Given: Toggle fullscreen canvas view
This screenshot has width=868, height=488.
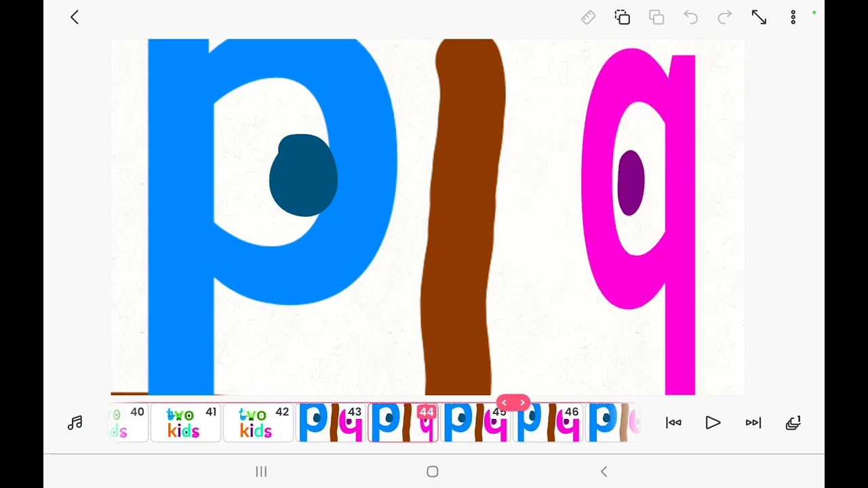Looking at the screenshot, I should (x=759, y=18).
